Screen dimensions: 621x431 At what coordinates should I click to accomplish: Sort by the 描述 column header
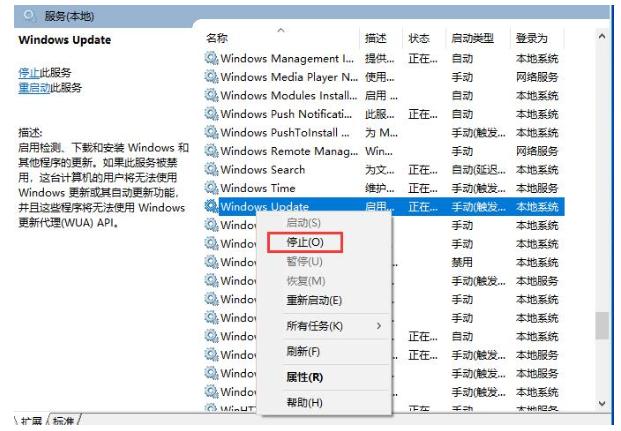point(375,38)
